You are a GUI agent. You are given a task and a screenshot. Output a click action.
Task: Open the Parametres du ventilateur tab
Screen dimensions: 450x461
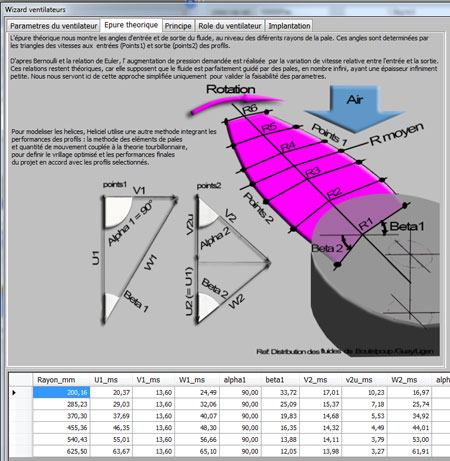(x=53, y=26)
